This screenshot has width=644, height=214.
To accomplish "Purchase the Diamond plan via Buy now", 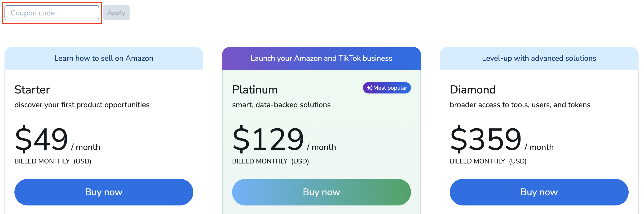I will (x=539, y=192).
